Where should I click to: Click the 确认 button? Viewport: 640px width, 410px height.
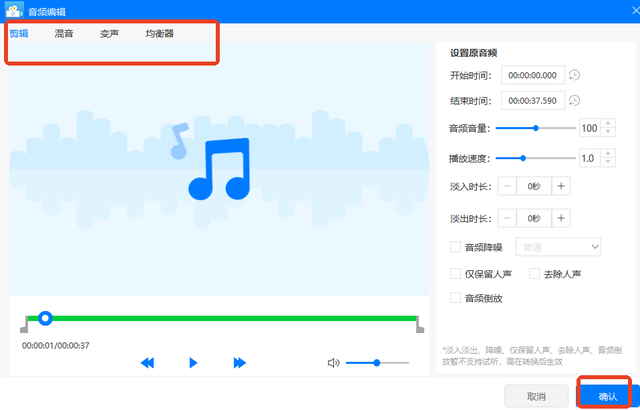[x=607, y=396]
